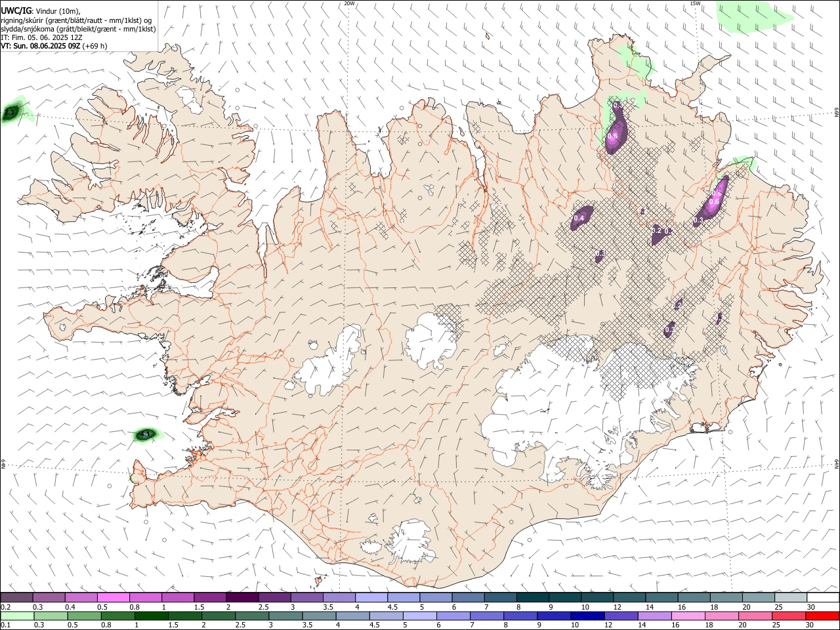Click the 'IT: Fim. 05. 06. 2025 12Z' line

41,37
